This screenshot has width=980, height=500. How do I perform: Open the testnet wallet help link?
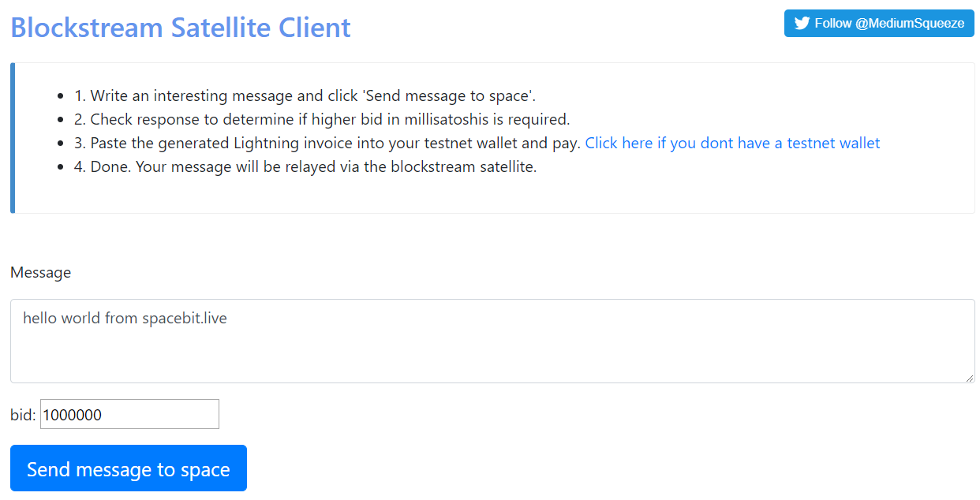point(732,144)
